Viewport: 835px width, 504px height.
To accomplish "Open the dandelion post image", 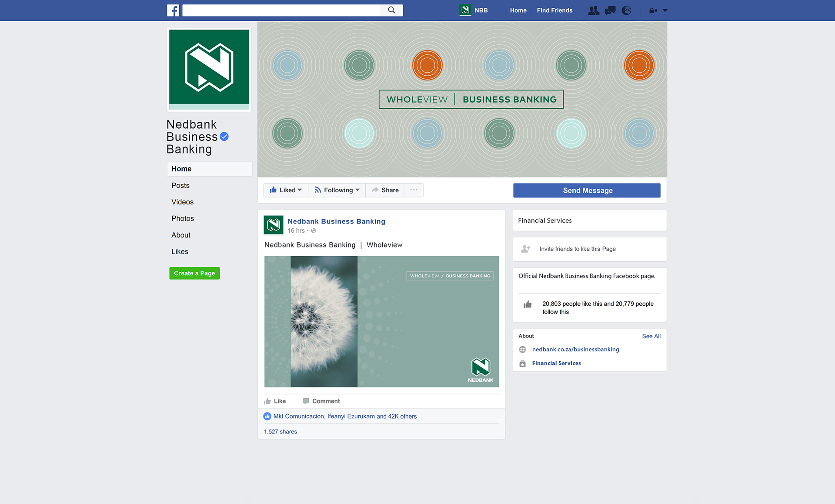I will [x=381, y=321].
